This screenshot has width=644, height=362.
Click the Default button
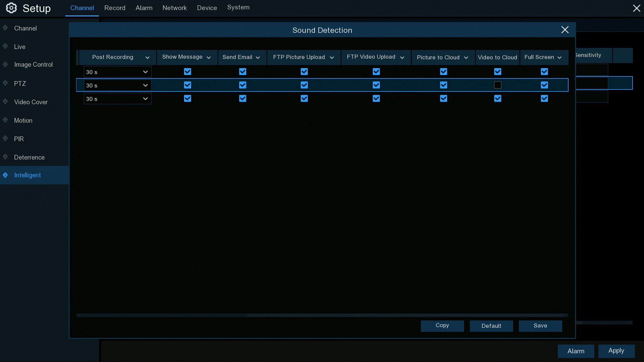click(x=491, y=326)
